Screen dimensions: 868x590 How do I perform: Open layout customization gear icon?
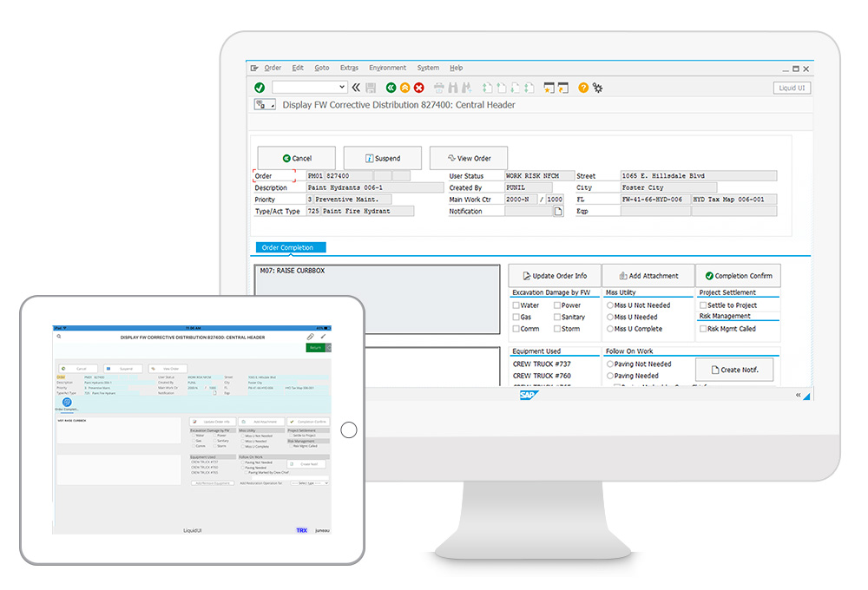(x=597, y=88)
